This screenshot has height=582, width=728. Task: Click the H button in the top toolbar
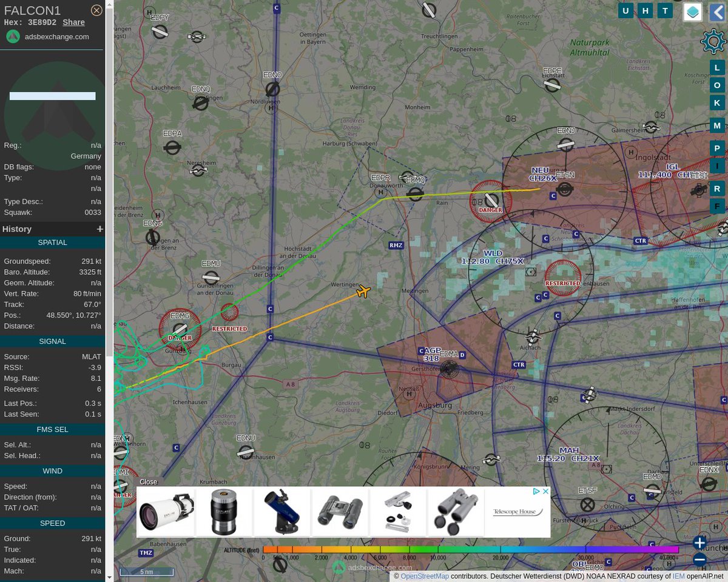point(645,10)
